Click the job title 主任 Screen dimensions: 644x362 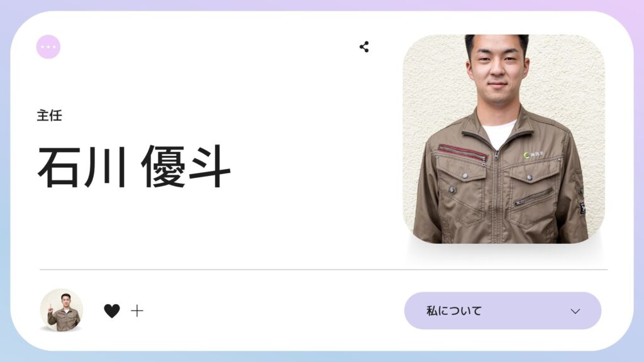[49, 116]
